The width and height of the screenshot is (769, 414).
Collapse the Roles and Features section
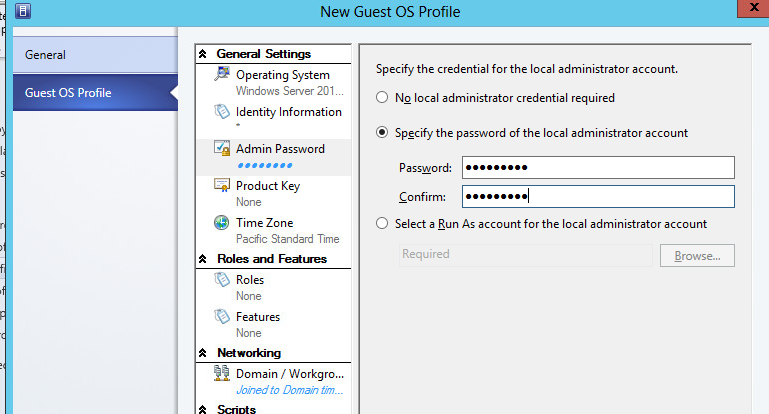203,259
